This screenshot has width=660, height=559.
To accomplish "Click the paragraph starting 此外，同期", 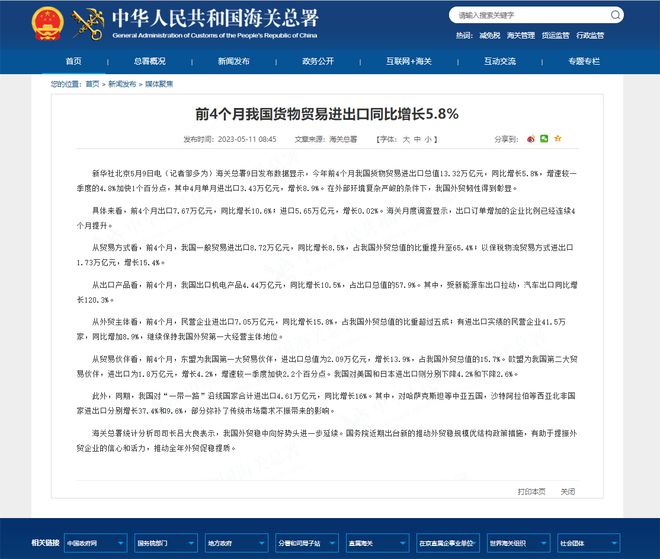I will (327, 403).
